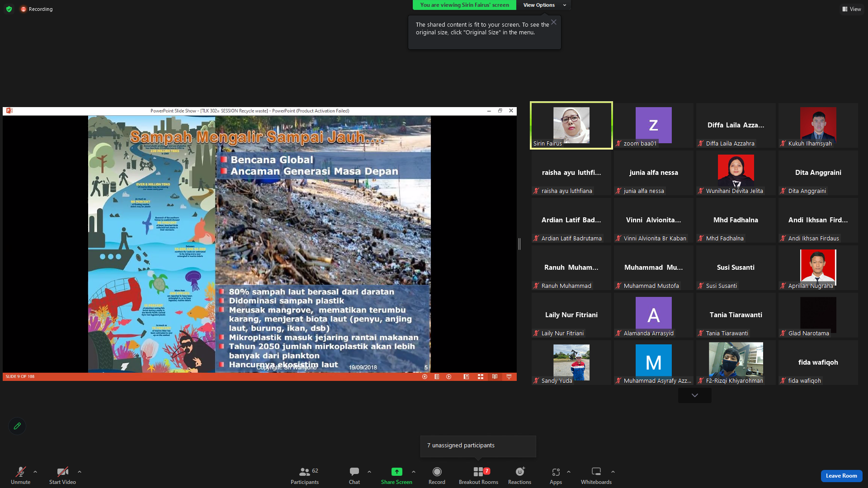Click muted mic icon for Muhammad Mustofa
Screen dimensions: 868x488
pyautogui.click(x=618, y=286)
